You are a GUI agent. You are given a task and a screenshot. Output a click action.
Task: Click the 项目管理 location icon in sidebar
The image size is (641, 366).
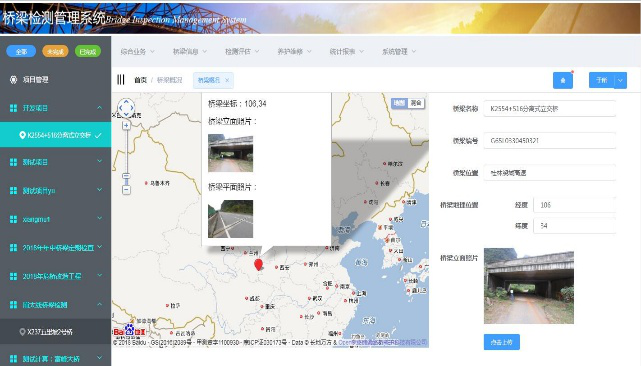coord(13,80)
